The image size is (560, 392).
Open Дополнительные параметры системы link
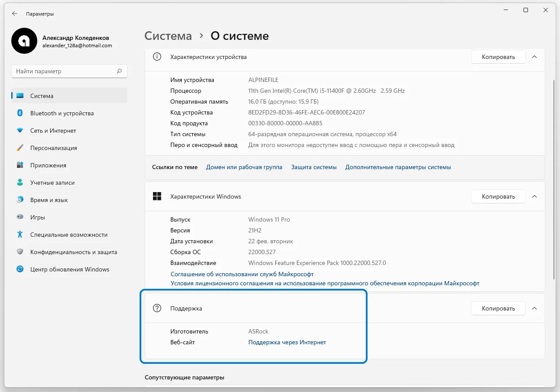tap(398, 167)
